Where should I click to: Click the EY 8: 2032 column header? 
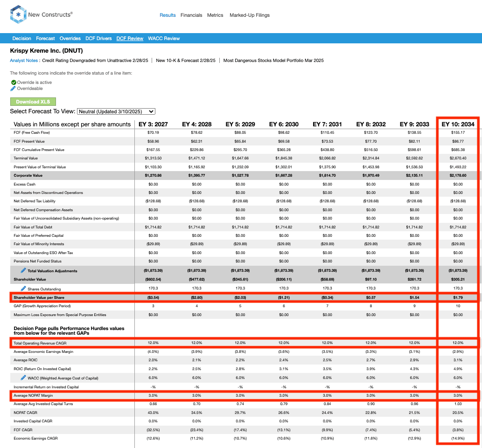coord(371,124)
